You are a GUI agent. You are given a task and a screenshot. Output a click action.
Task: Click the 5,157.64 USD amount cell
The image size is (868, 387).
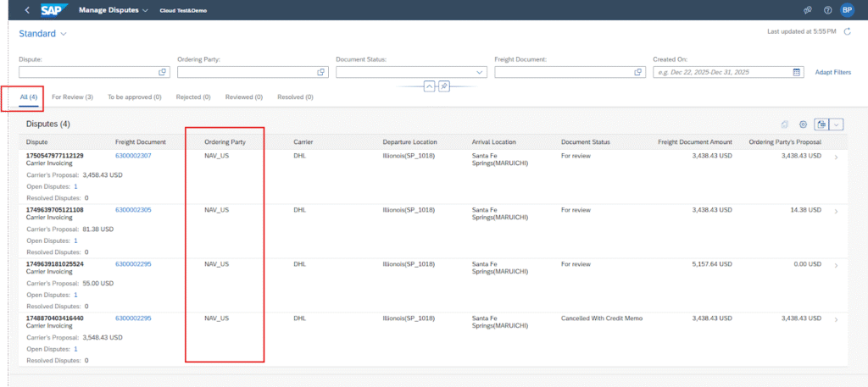[x=712, y=264]
